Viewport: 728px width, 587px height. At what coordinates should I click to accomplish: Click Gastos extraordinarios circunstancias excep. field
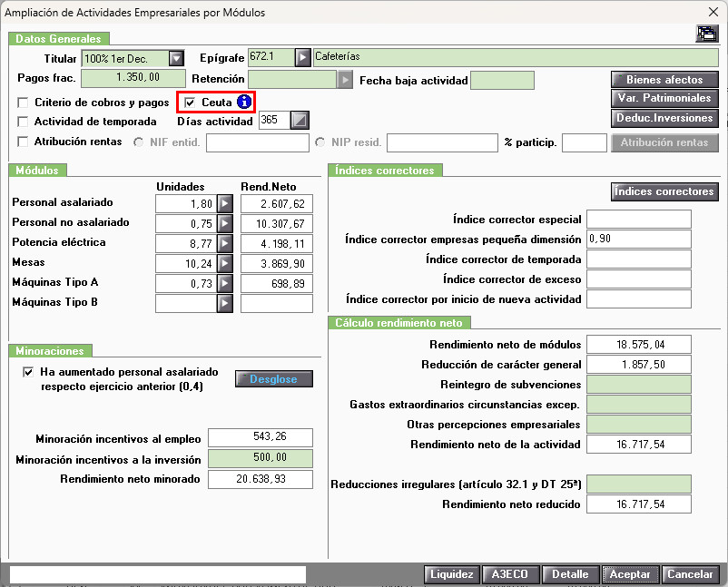[639, 404]
